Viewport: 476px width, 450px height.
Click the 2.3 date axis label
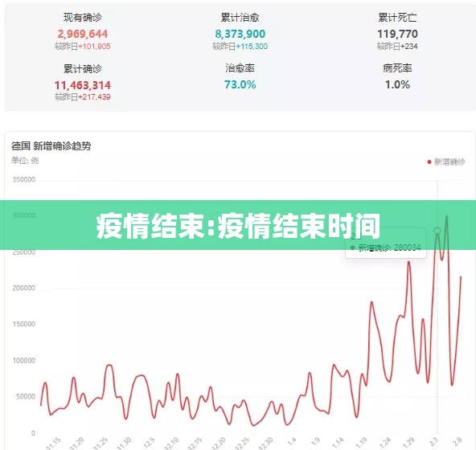click(434, 441)
